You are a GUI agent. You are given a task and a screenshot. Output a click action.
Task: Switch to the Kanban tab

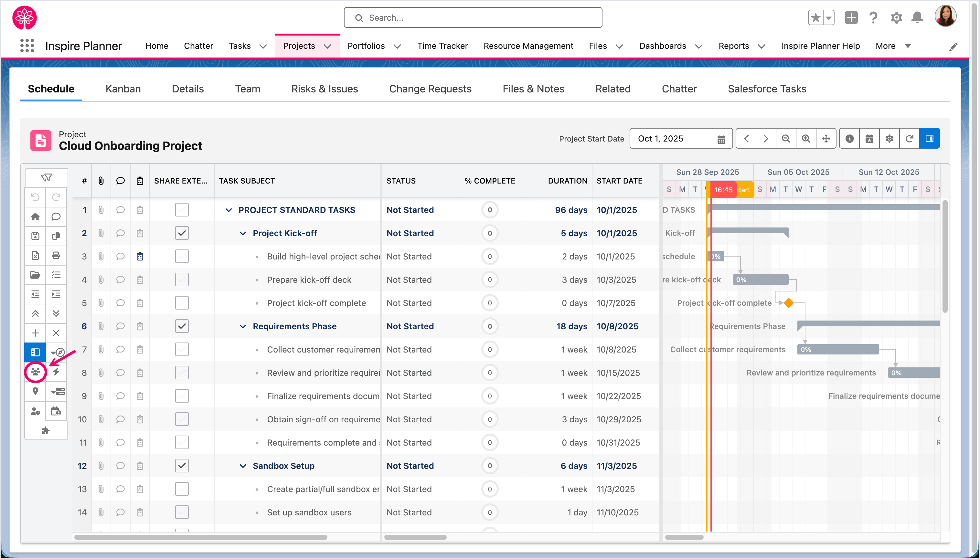123,89
